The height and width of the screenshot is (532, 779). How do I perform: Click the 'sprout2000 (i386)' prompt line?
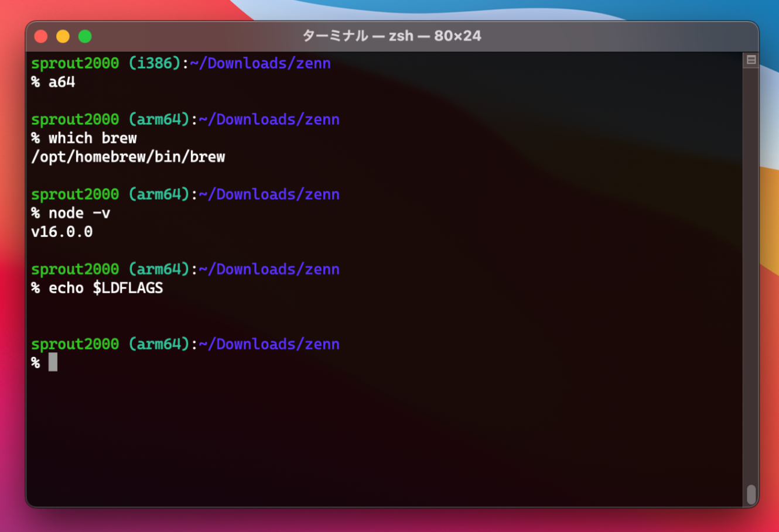[x=181, y=63]
